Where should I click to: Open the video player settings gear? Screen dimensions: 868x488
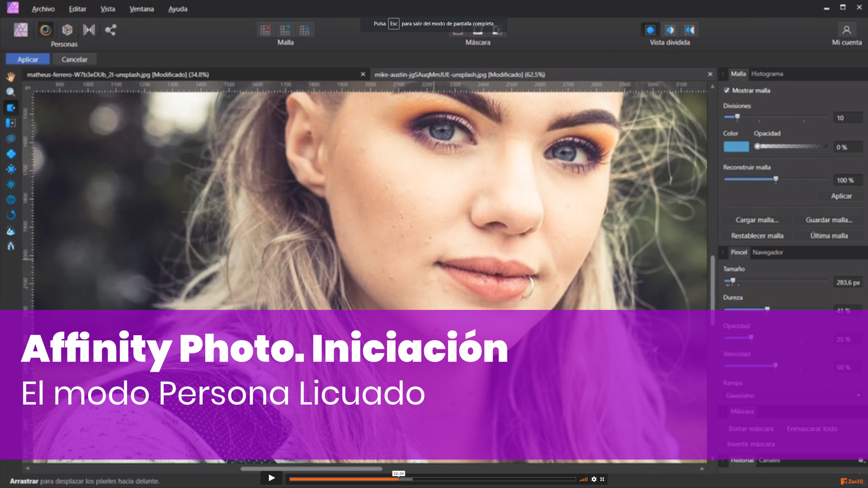tap(594, 479)
